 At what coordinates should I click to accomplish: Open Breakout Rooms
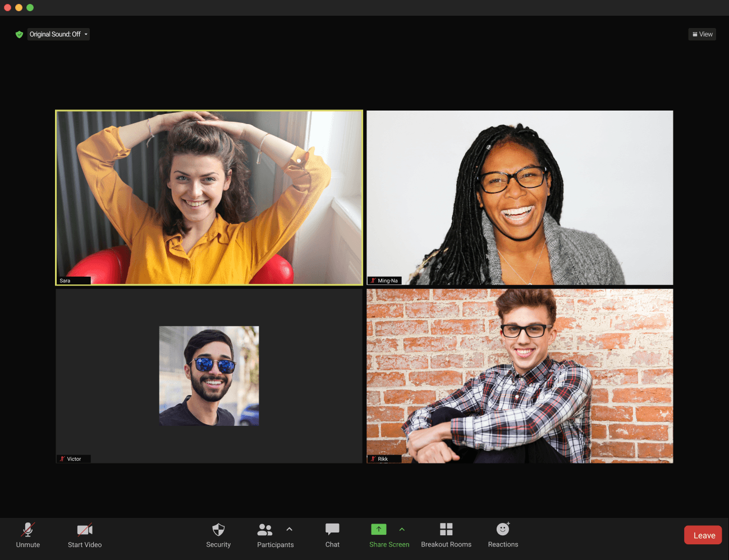(446, 535)
